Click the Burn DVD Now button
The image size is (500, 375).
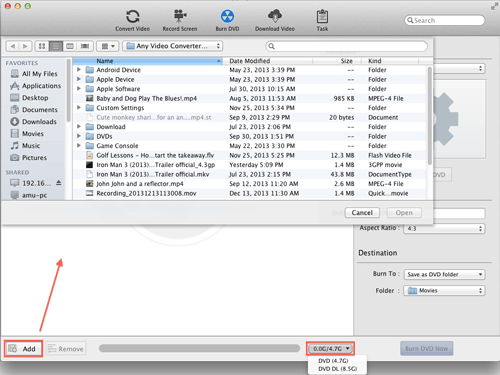(x=427, y=348)
